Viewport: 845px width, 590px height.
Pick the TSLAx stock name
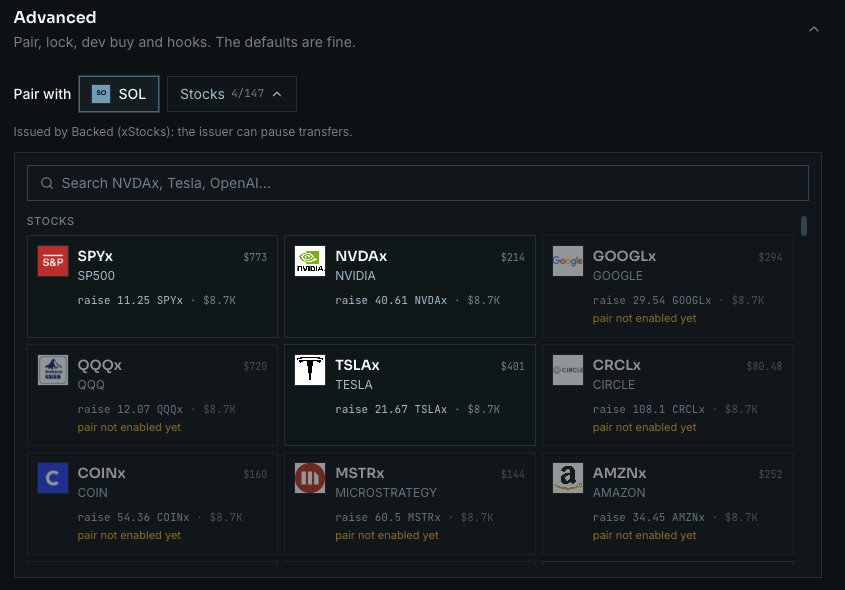[357, 365]
